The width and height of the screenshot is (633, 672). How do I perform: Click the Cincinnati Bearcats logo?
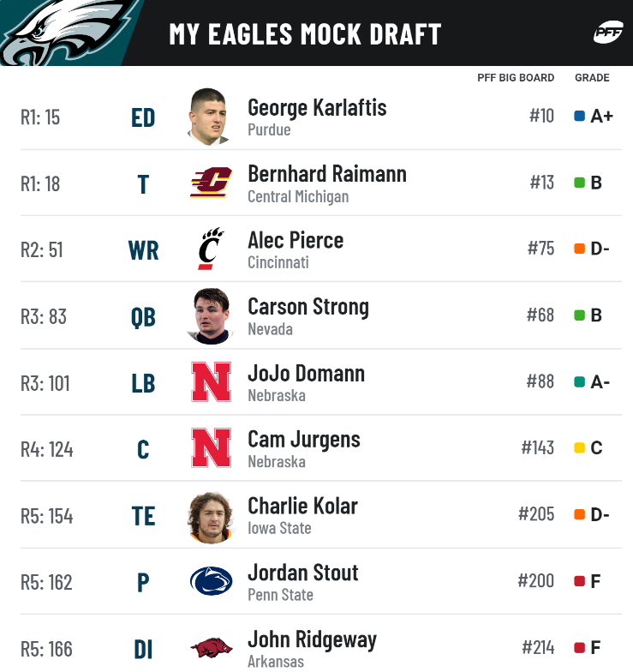point(211,249)
